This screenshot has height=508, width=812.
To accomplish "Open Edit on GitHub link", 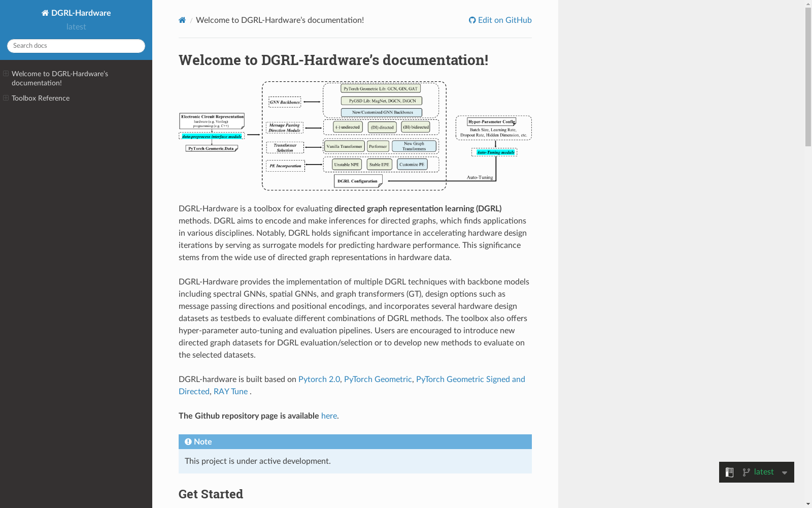I will tap(500, 20).
